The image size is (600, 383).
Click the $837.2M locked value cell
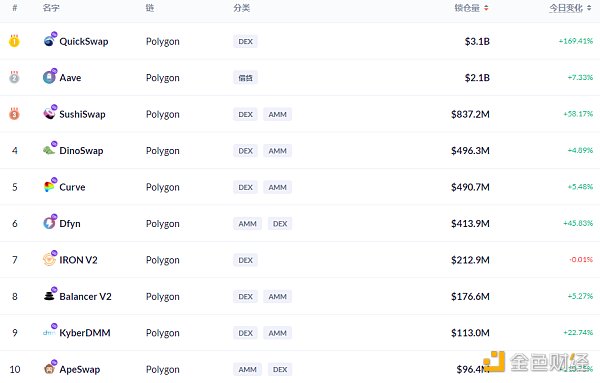(x=470, y=114)
